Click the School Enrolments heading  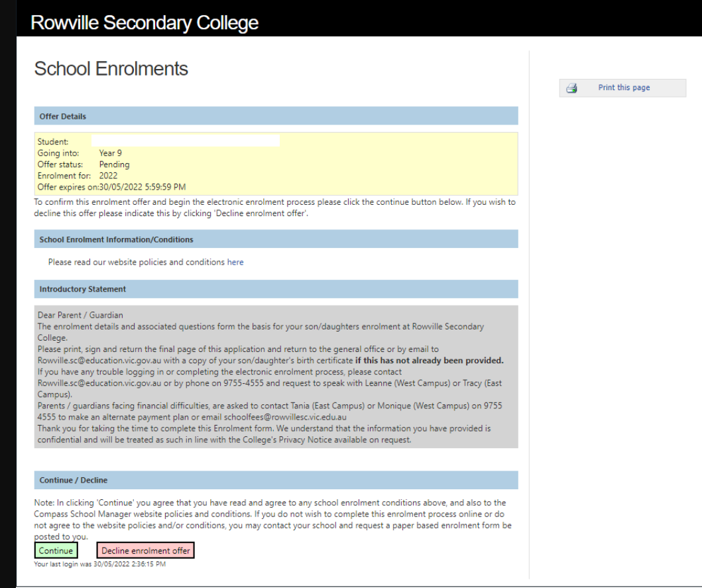(x=111, y=68)
